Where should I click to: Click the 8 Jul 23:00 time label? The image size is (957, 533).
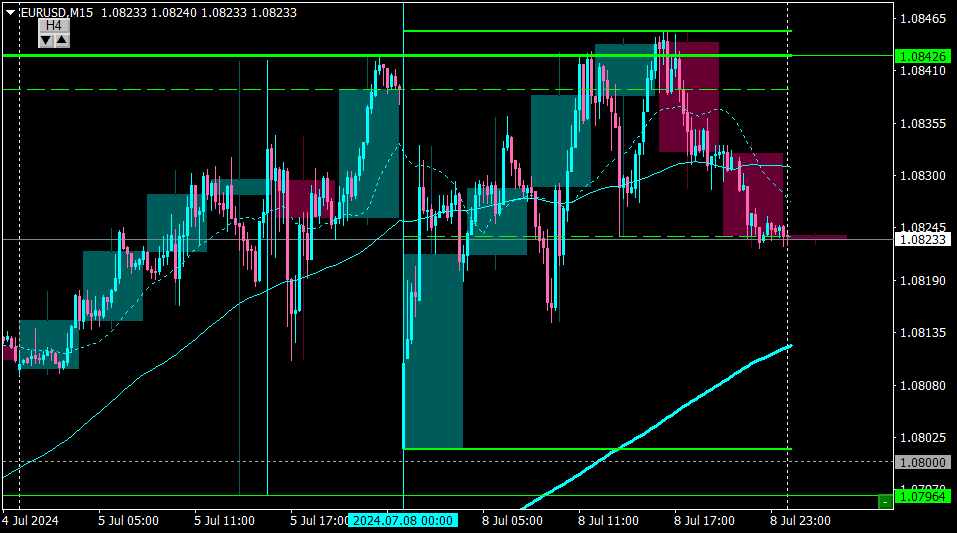(x=800, y=521)
